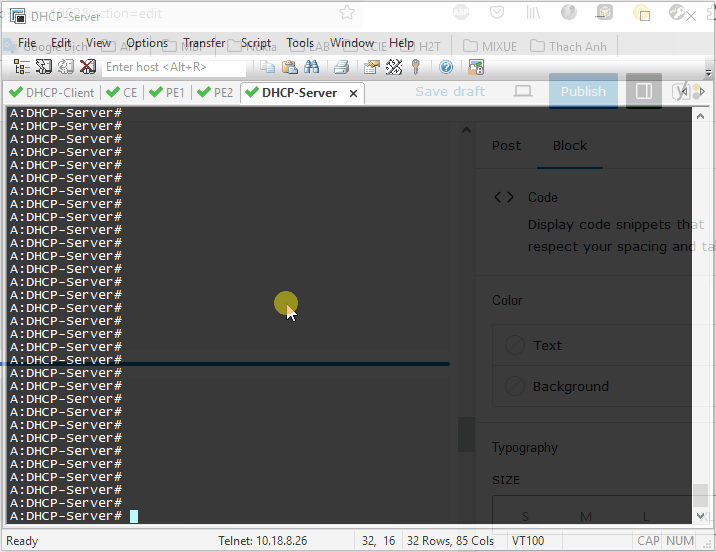Click Save draft in the editor behind

450,91
